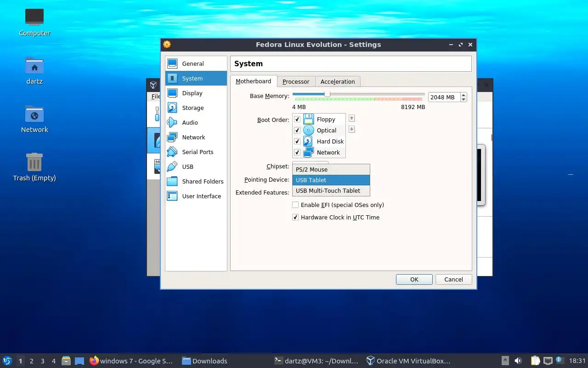Open the update notification tray icon
588x368 pixels.
(x=559, y=360)
